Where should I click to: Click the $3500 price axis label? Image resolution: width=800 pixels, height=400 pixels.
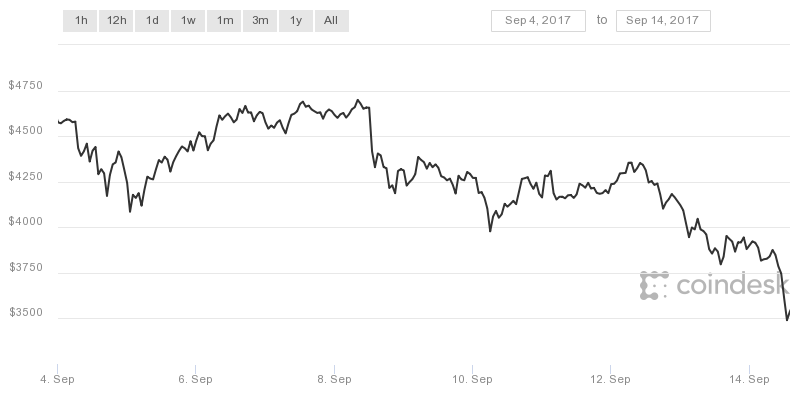(x=26, y=313)
